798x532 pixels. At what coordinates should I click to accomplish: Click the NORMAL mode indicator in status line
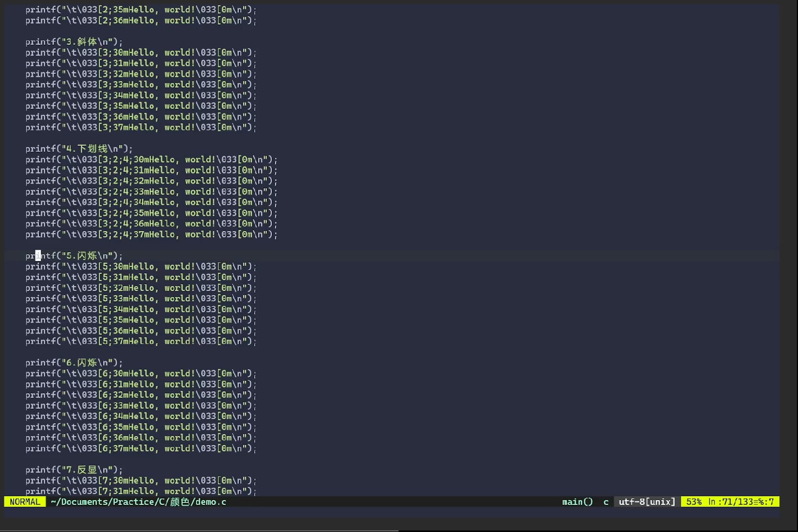point(25,501)
